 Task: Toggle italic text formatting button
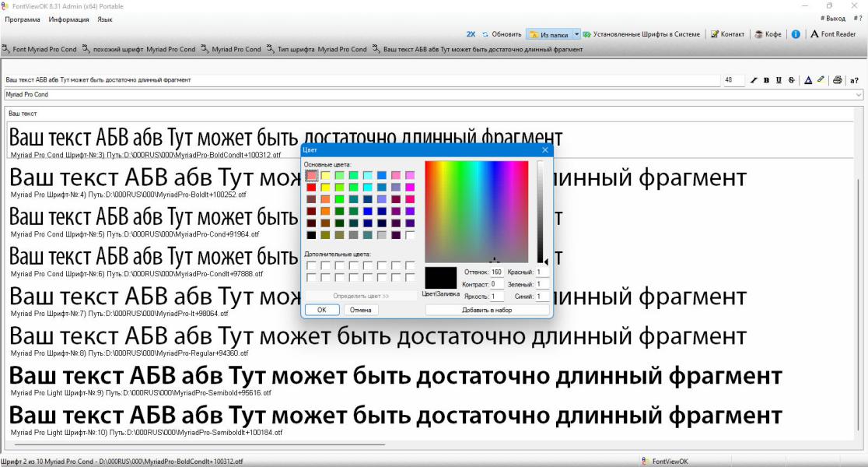(x=754, y=80)
